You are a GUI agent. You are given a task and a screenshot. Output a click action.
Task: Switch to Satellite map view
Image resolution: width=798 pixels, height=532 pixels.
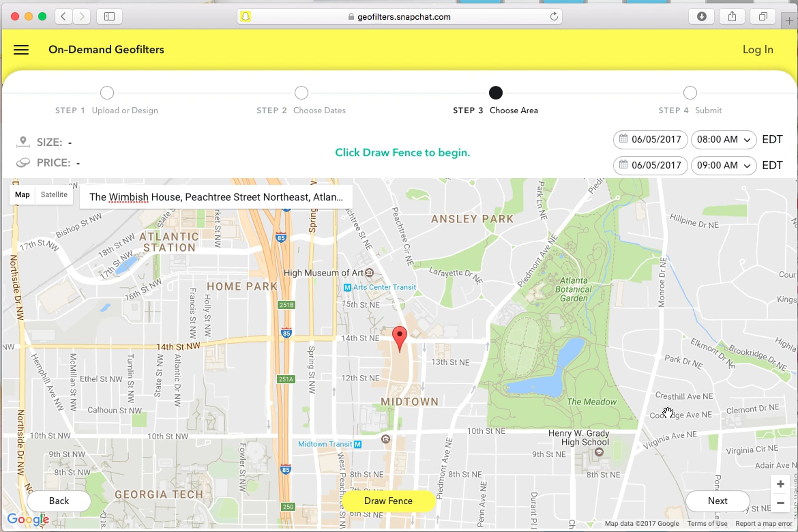54,195
